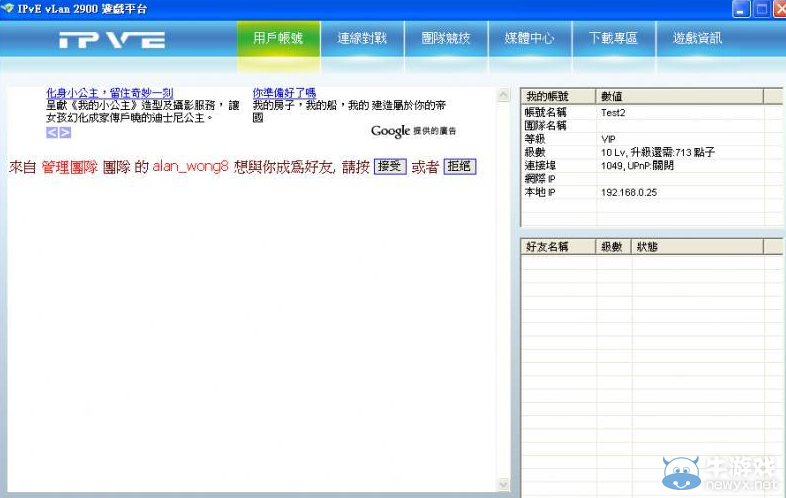
Task: Open the 化身小公主 ad link
Action: (109, 93)
